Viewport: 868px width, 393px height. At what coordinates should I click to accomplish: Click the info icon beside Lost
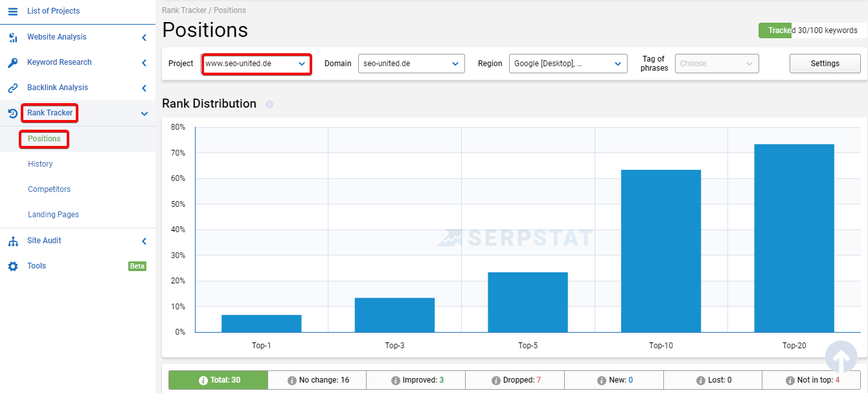click(701, 381)
